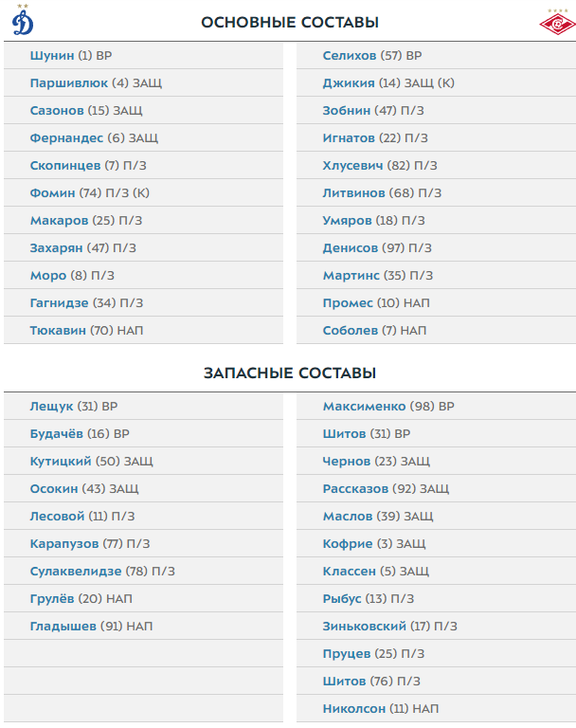Select Джикия, the Spartak captain

pyautogui.click(x=348, y=83)
